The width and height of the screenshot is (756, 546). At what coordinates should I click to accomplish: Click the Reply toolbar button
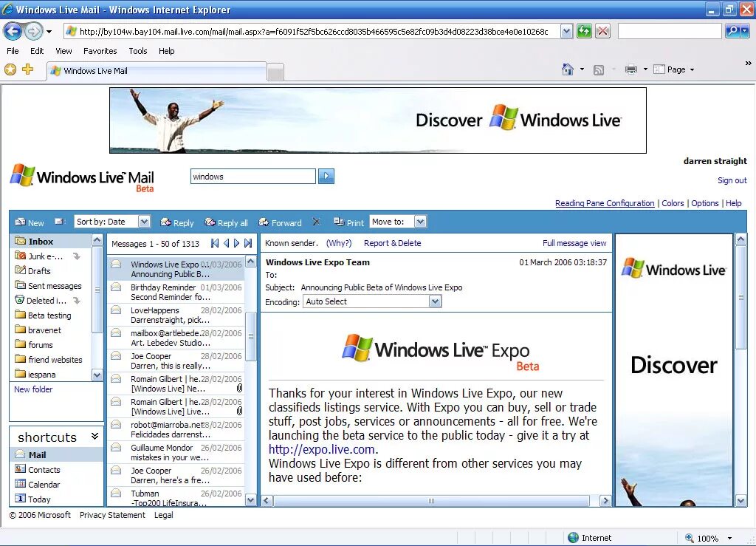(x=177, y=222)
